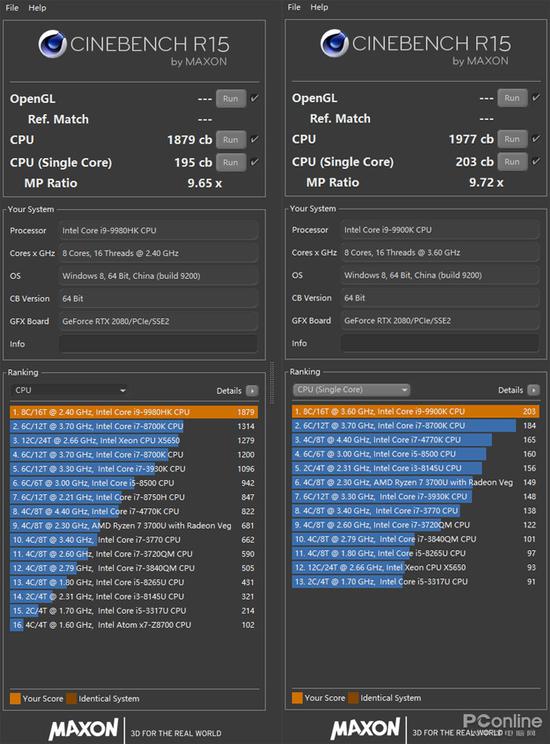
Task: Open Help menu in left Cinebench window
Action: coord(37,8)
